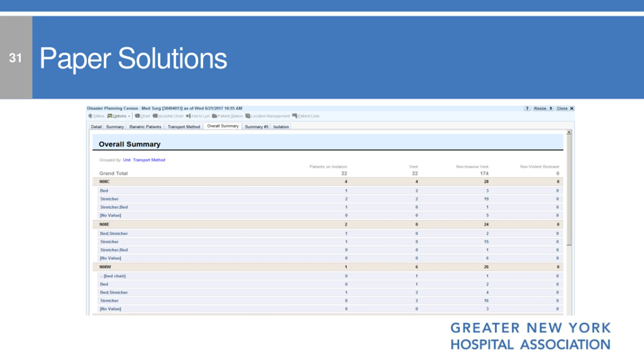This screenshot has height=362, width=644.
Task: Click the Non-Violent Restraint column header
Action: point(540,167)
